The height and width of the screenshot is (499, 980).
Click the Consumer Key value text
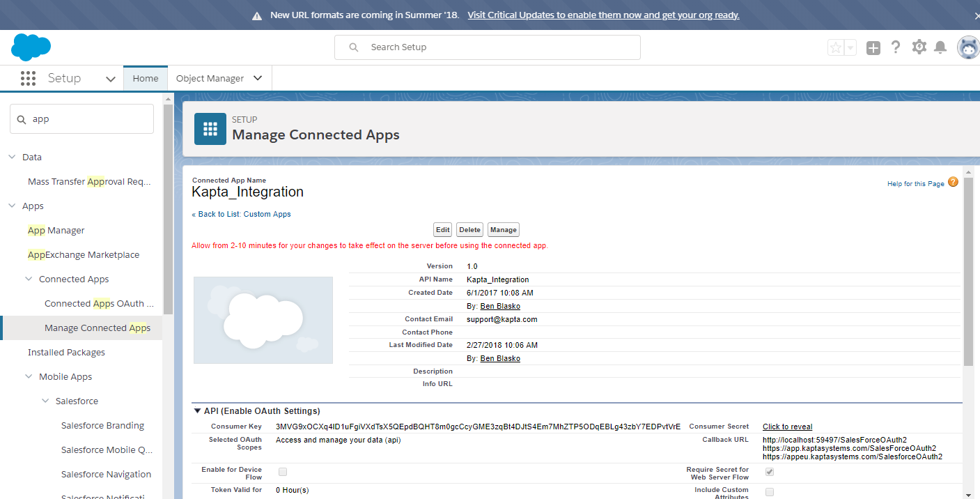(x=479, y=427)
